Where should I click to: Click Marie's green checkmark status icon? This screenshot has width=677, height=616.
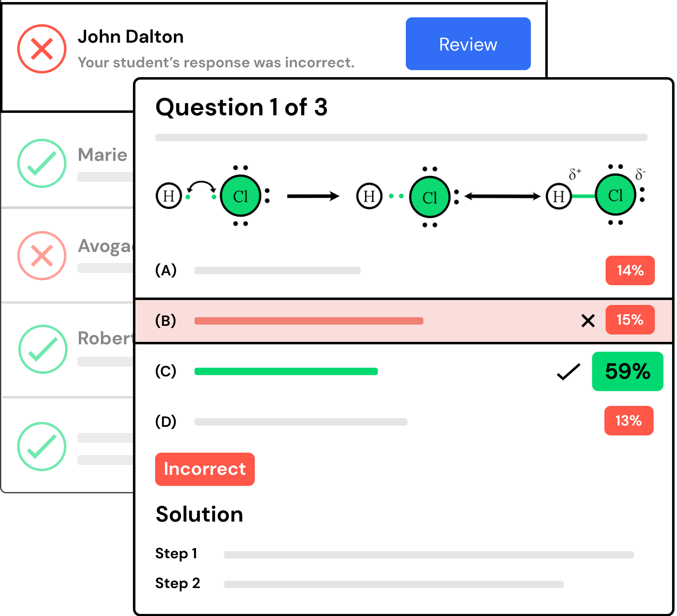(42, 163)
